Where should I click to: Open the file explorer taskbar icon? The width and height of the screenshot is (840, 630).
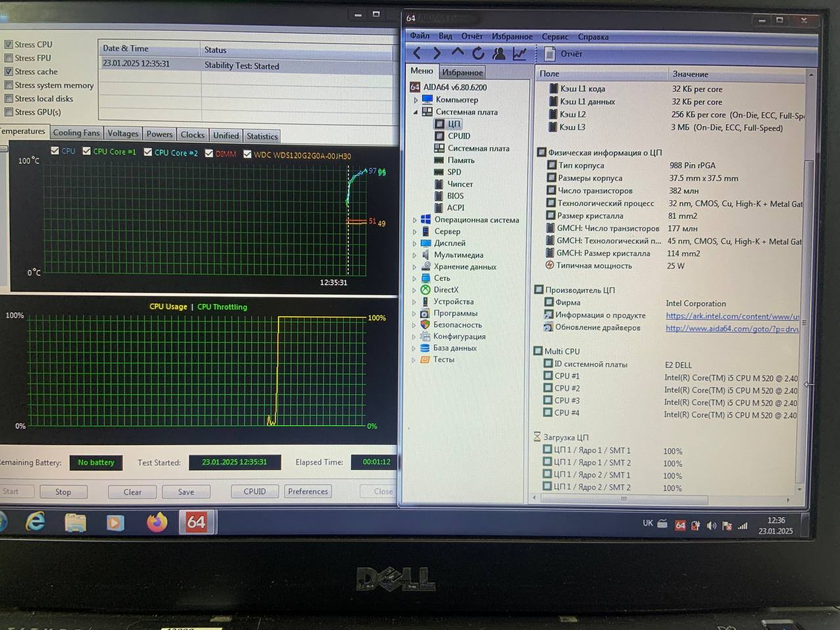click(x=75, y=523)
